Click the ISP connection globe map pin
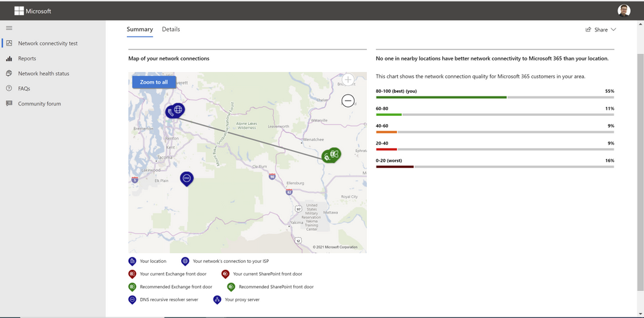 (x=179, y=109)
